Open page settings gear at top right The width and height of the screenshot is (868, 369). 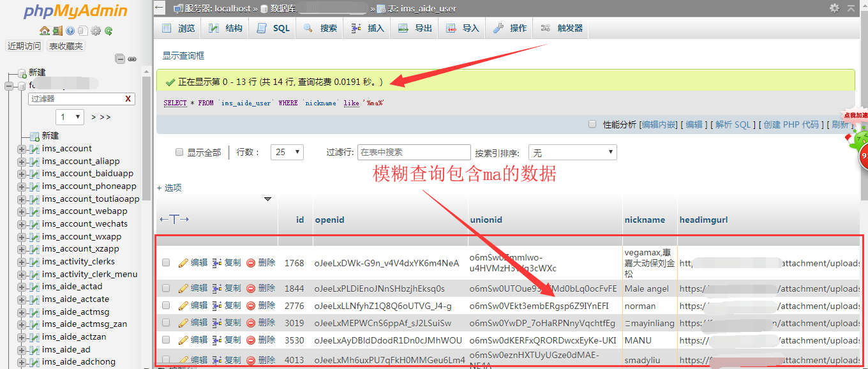click(x=834, y=8)
